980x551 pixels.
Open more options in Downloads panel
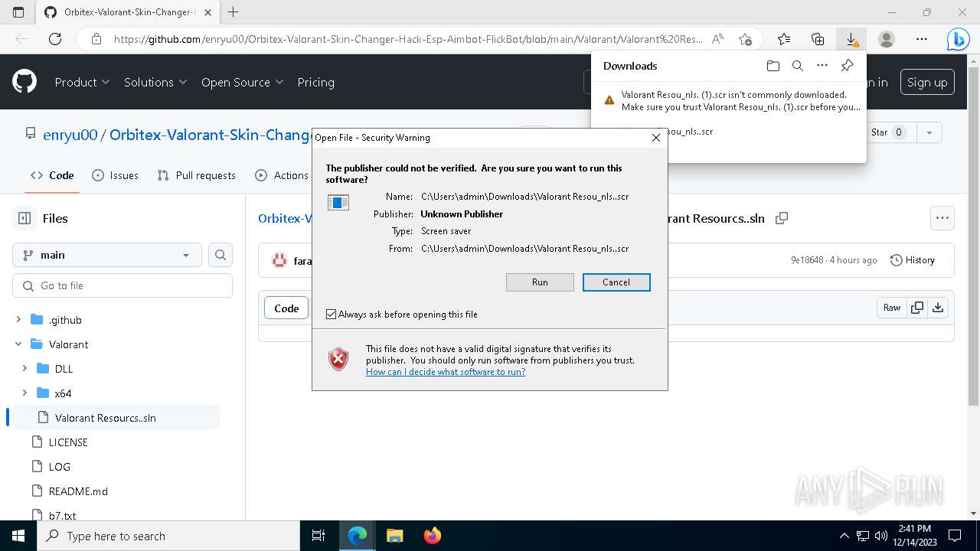pos(822,66)
